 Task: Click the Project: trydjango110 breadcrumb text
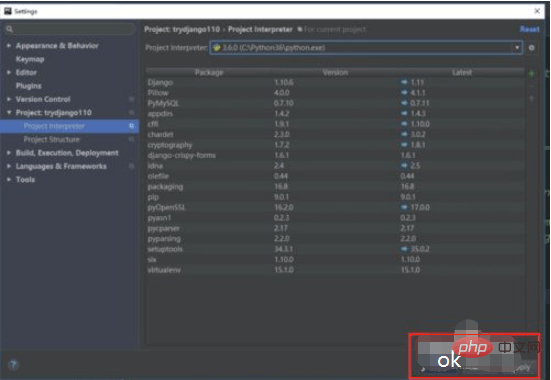[x=182, y=29]
